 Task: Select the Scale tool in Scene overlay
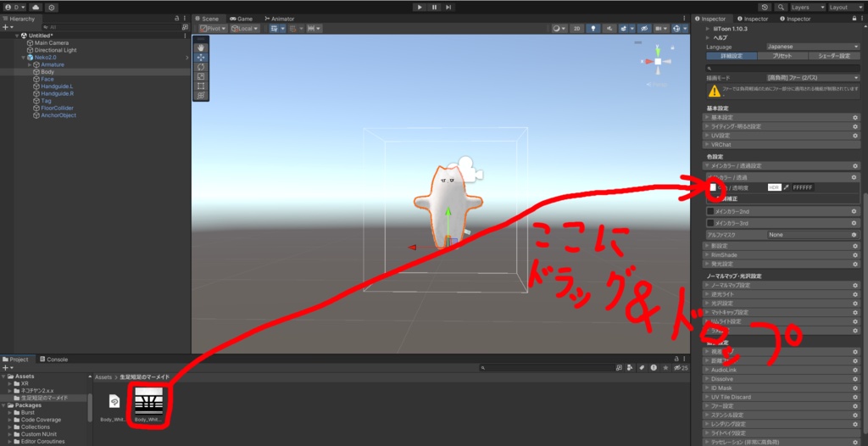point(200,76)
